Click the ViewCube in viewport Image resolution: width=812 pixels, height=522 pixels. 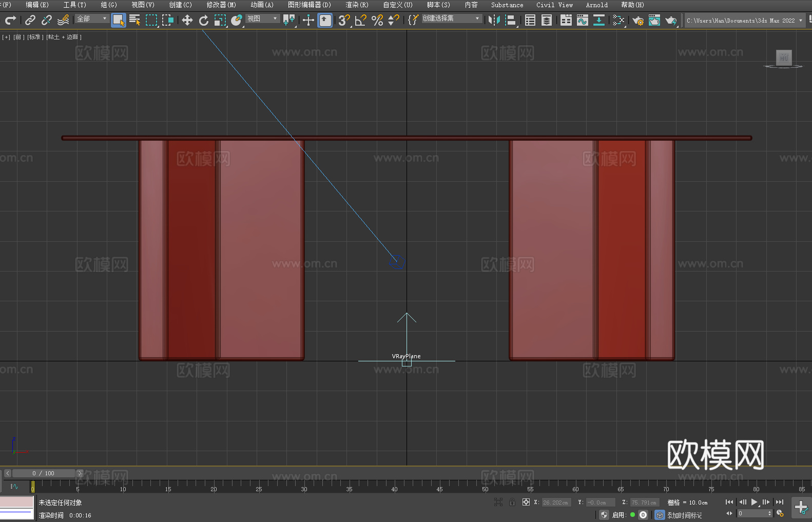tap(784, 58)
